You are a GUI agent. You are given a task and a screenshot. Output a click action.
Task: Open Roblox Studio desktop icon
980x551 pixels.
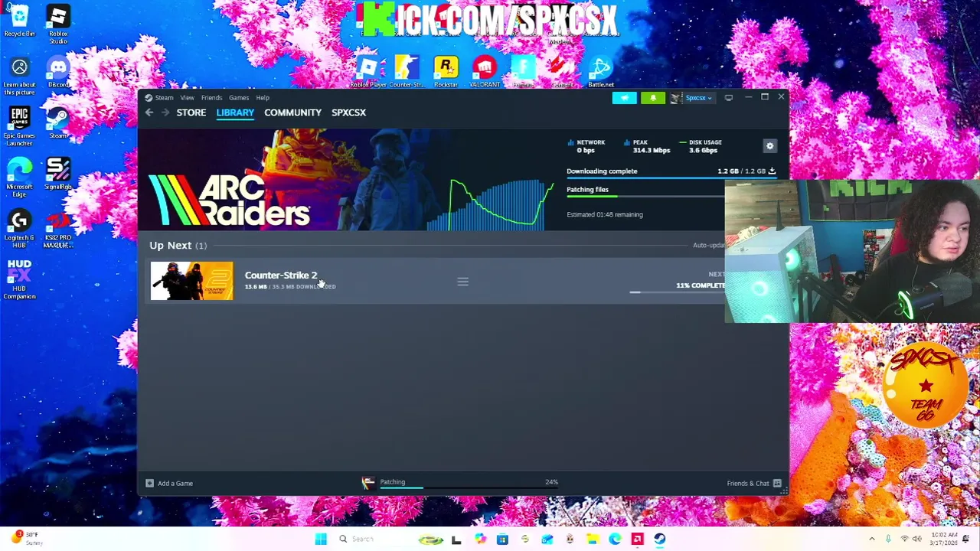tap(58, 24)
